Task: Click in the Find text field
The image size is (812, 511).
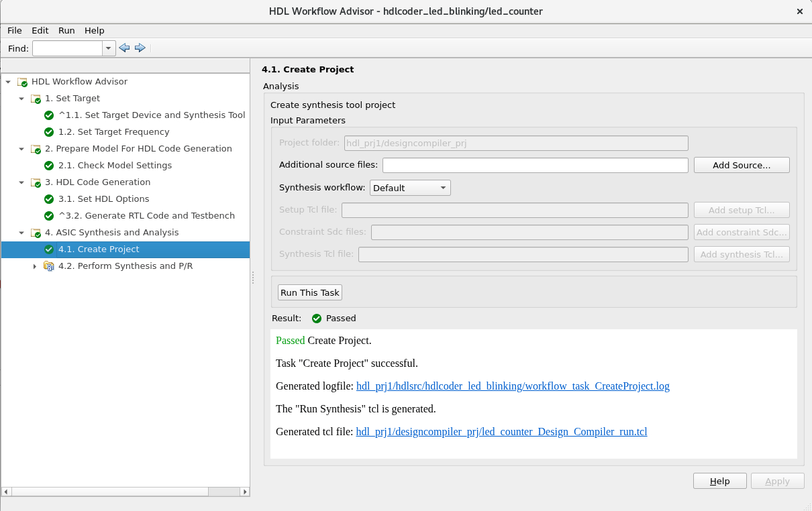Action: click(x=67, y=48)
